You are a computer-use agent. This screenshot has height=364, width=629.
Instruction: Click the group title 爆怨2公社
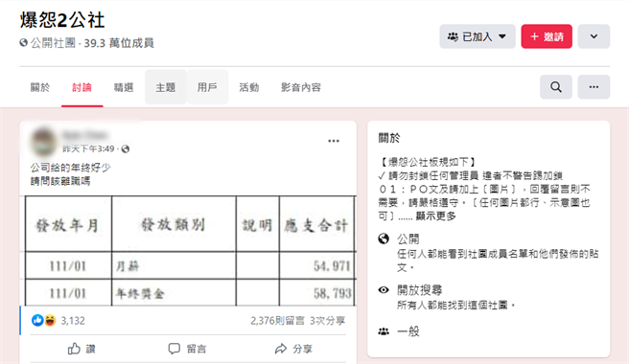[62, 20]
